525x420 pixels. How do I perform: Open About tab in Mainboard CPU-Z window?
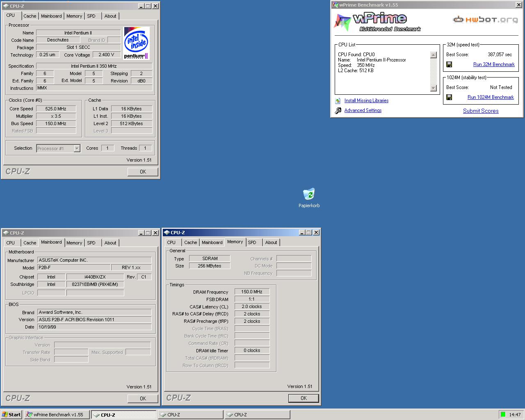[x=110, y=243]
